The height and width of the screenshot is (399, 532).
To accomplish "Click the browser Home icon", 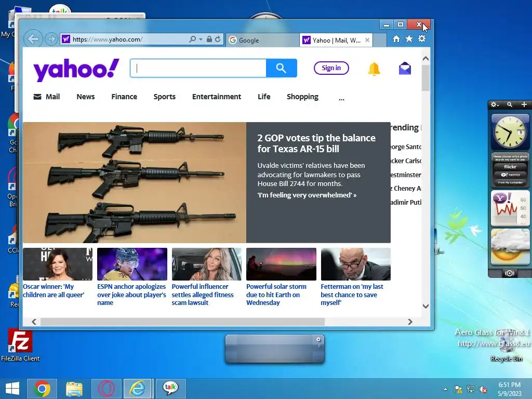I will pos(396,39).
